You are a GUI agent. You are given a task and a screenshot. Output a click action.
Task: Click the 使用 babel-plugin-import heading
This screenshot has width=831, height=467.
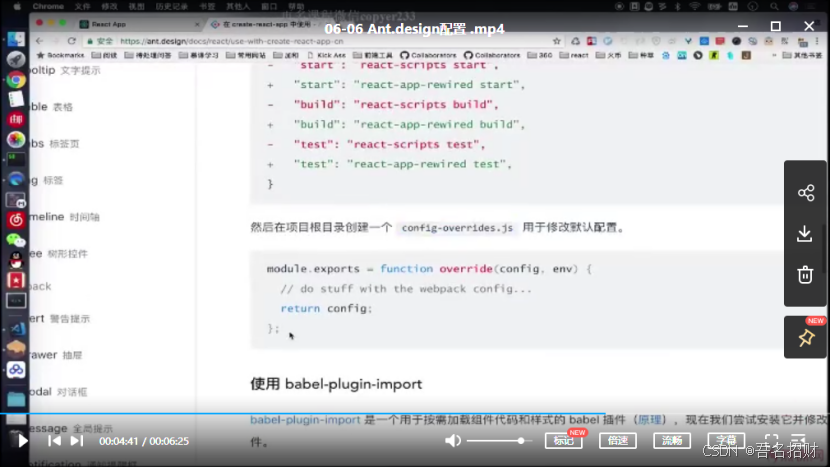[336, 384]
